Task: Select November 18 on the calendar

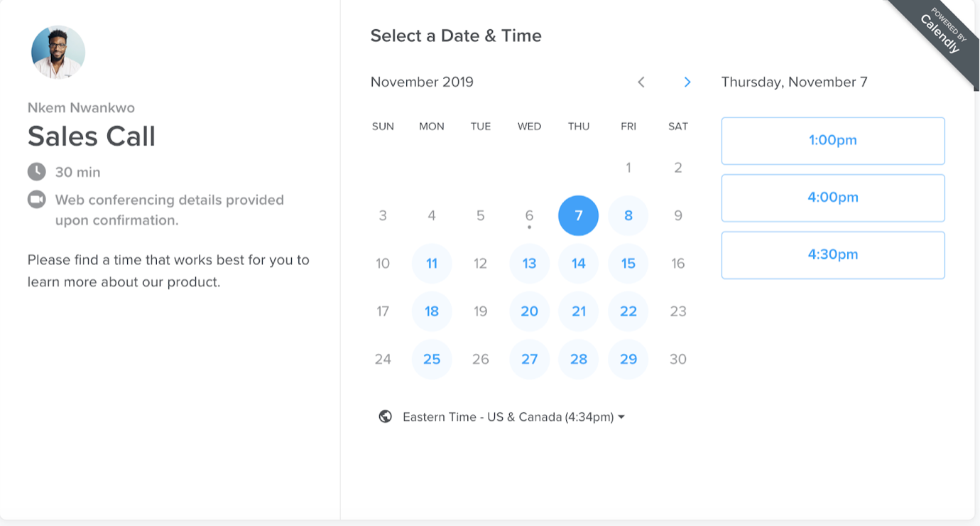Action: [x=432, y=311]
